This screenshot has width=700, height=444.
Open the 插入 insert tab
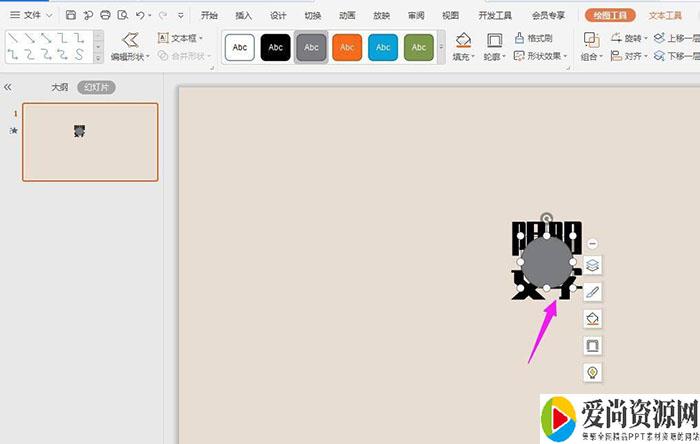[243, 15]
